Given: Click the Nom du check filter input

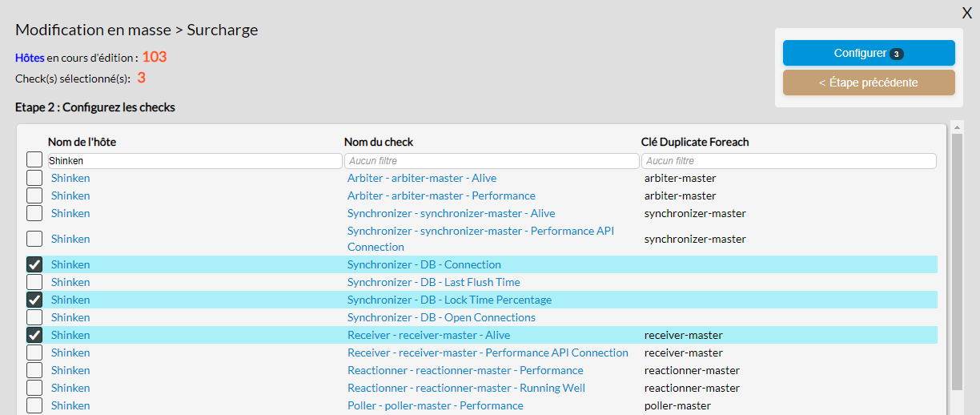Looking at the screenshot, I should click(492, 161).
